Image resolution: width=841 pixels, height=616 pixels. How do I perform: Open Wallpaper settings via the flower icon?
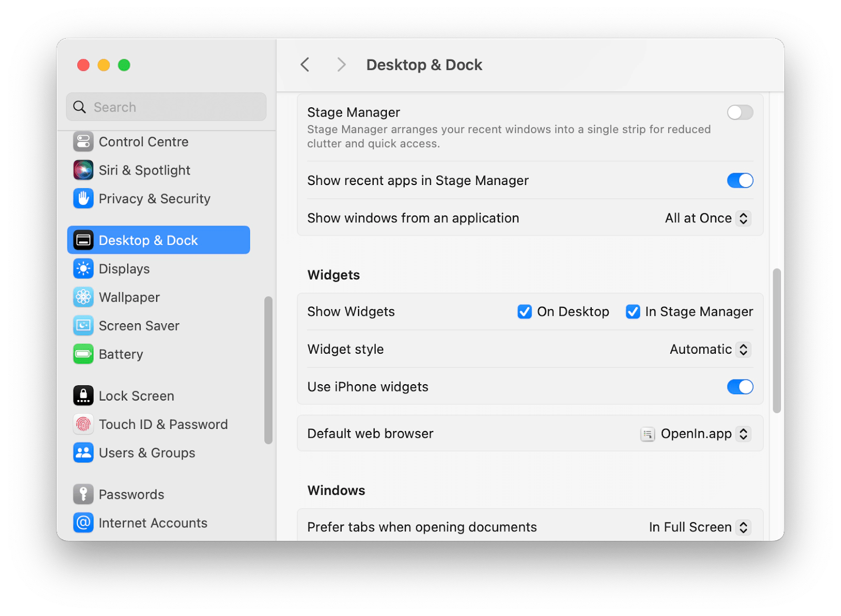(83, 297)
